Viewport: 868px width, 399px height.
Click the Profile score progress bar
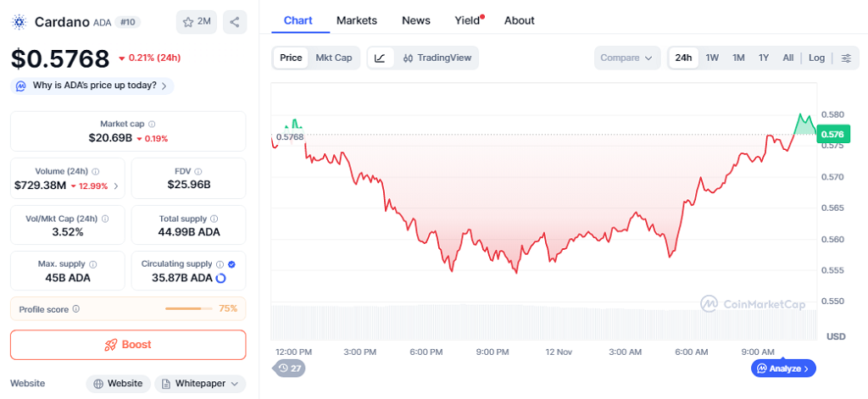[x=188, y=309]
